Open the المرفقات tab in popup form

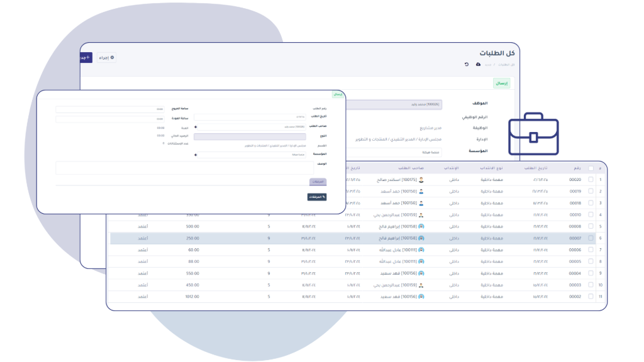318,182
